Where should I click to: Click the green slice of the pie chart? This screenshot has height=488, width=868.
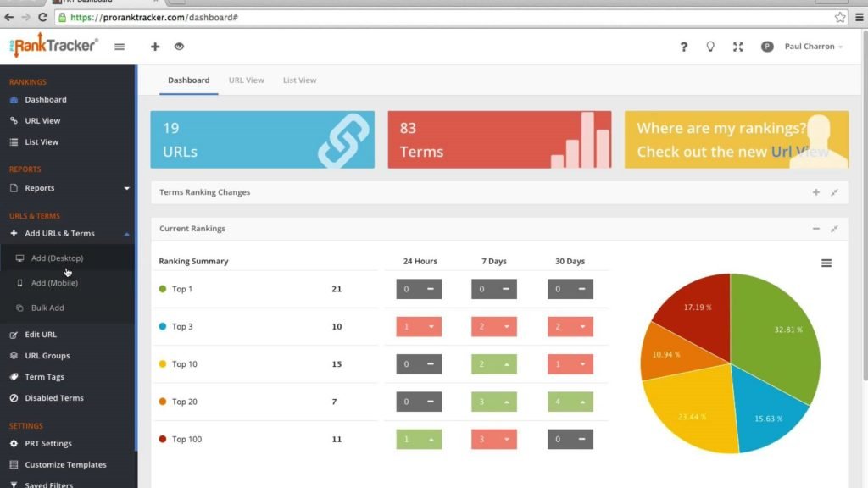(778, 332)
